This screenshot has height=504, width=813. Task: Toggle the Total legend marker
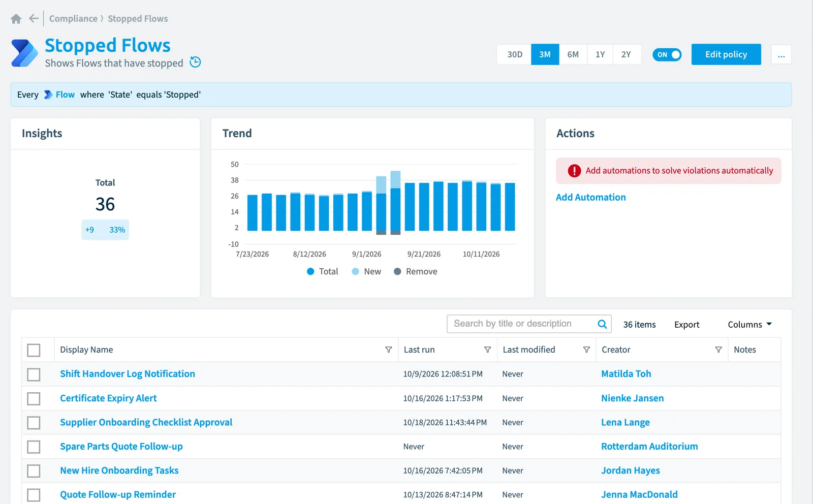[310, 271]
